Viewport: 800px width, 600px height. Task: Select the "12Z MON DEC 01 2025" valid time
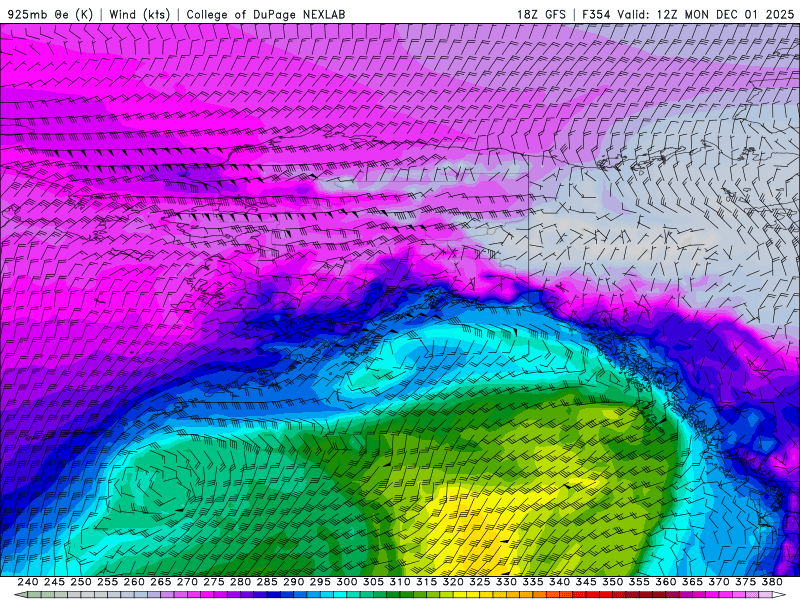726,14
